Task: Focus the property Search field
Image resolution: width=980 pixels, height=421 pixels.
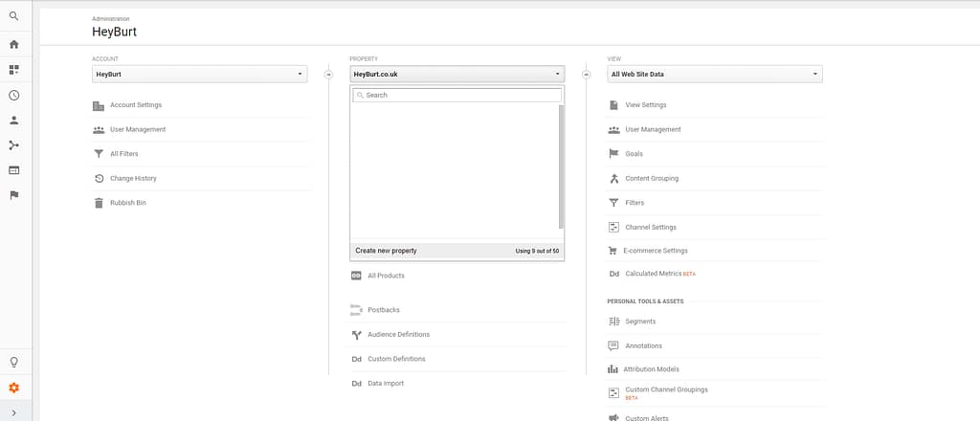Action: click(x=457, y=95)
